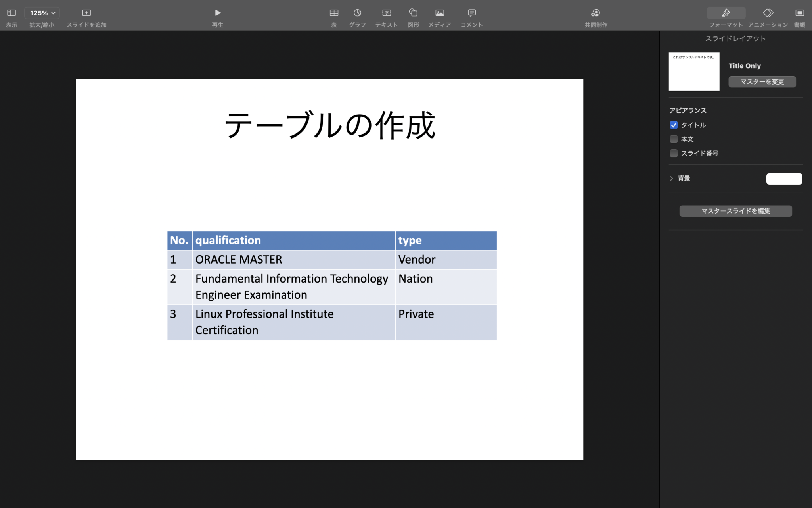Click the マスタースライドを編集 button
This screenshot has width=812, height=508.
pos(735,211)
